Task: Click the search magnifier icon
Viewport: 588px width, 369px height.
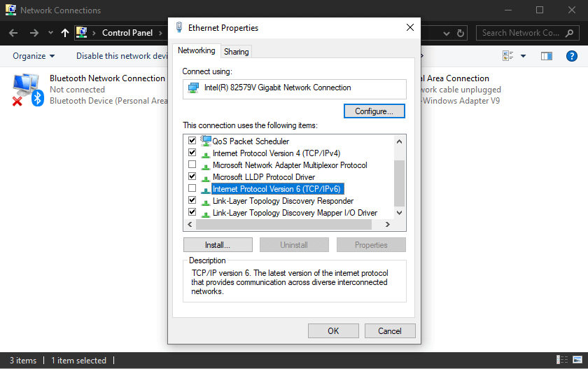Action: 569,33
